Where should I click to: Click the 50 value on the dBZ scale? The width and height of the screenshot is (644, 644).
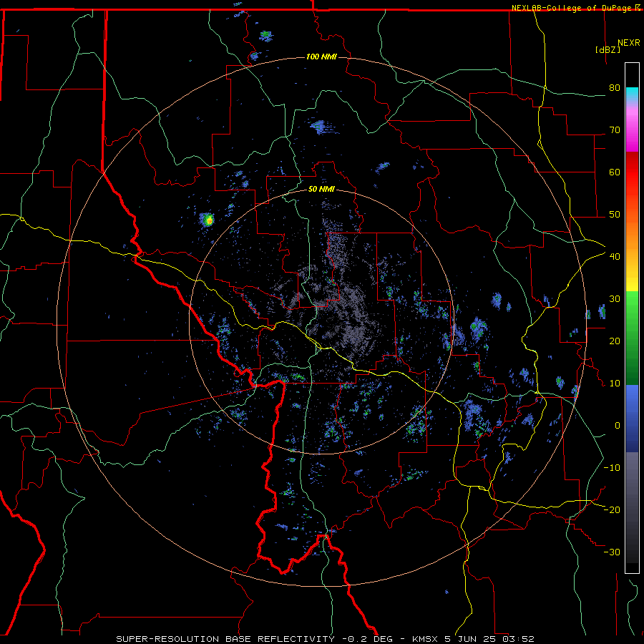pyautogui.click(x=615, y=215)
